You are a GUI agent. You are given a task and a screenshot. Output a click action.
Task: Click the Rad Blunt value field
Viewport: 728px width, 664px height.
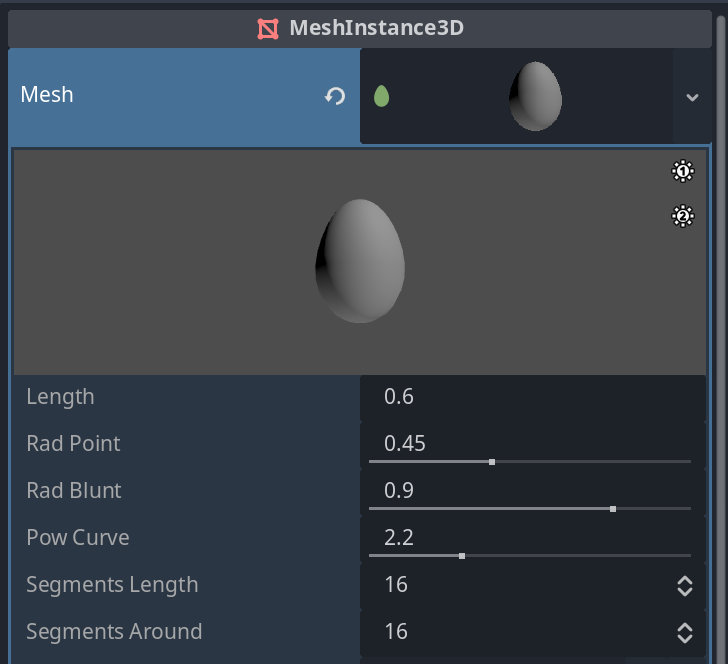pyautogui.click(x=530, y=489)
